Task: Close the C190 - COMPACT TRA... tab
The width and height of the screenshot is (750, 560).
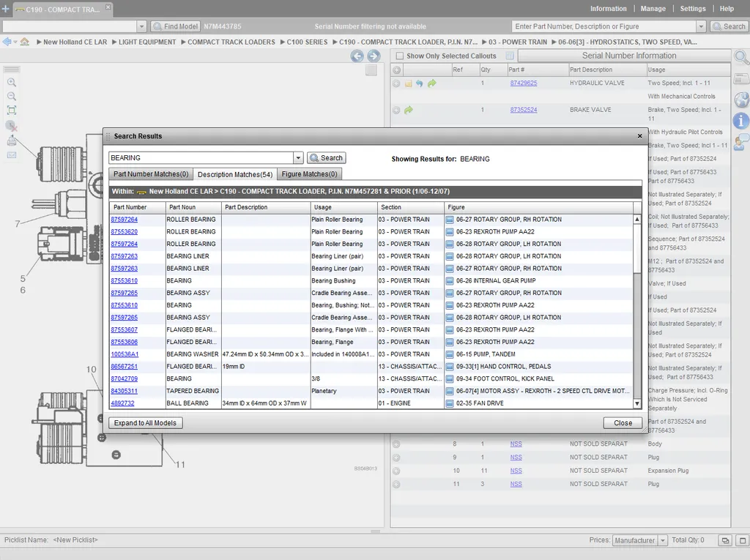Action: tap(108, 7)
